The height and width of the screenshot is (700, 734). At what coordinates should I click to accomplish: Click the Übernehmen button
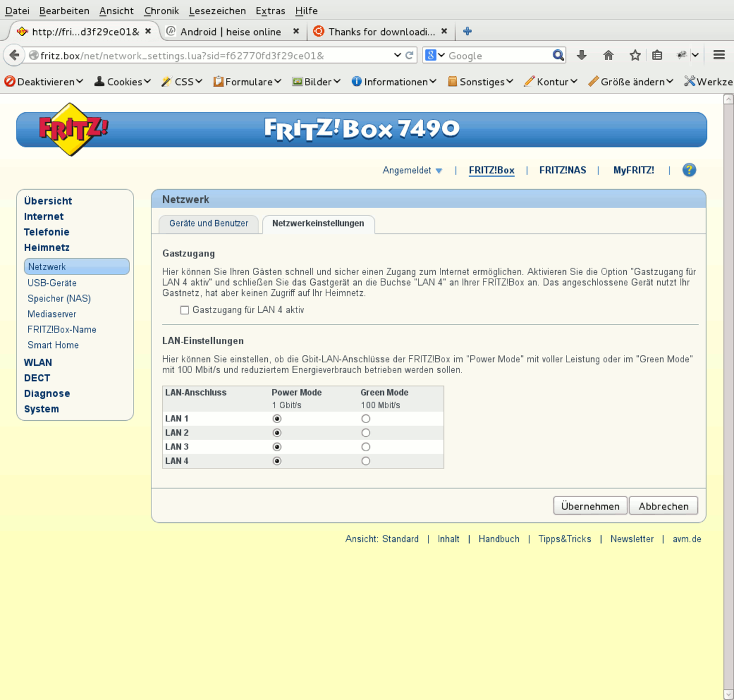(590, 506)
